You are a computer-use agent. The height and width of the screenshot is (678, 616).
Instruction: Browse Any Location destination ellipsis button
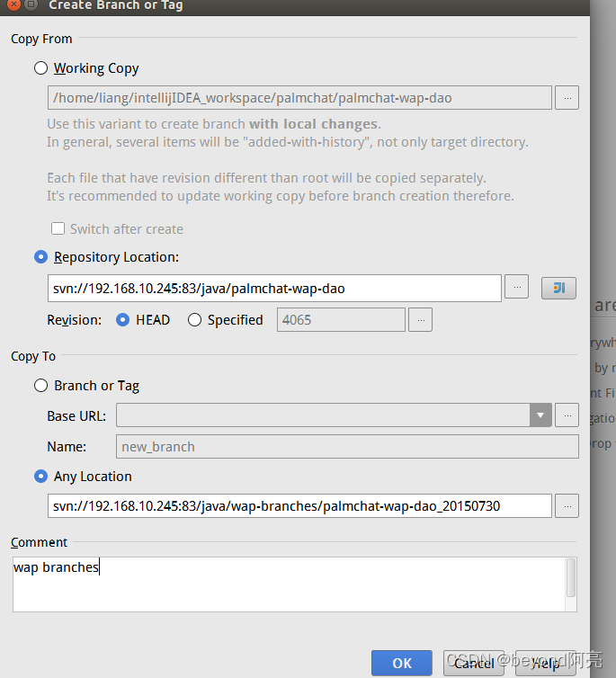(x=567, y=506)
